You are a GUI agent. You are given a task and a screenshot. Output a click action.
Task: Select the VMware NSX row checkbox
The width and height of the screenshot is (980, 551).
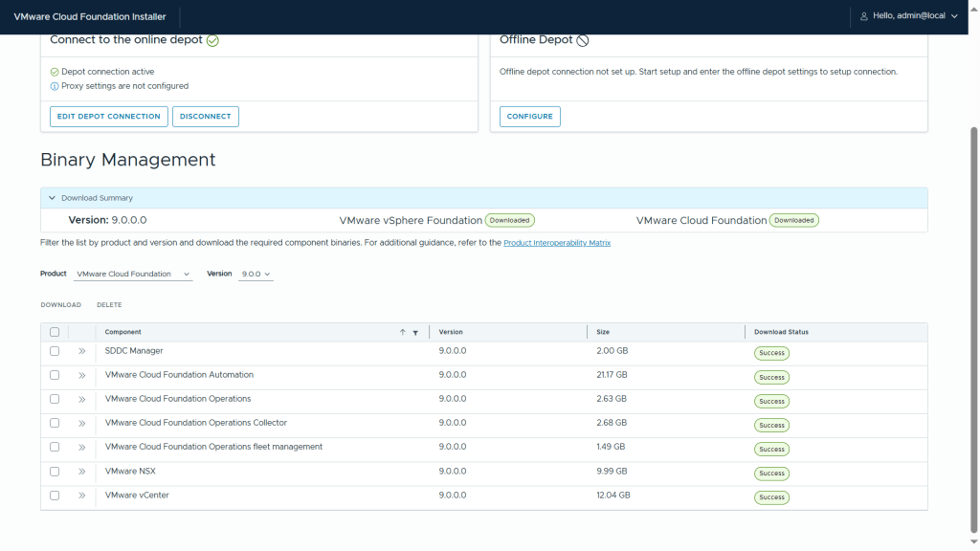point(55,472)
